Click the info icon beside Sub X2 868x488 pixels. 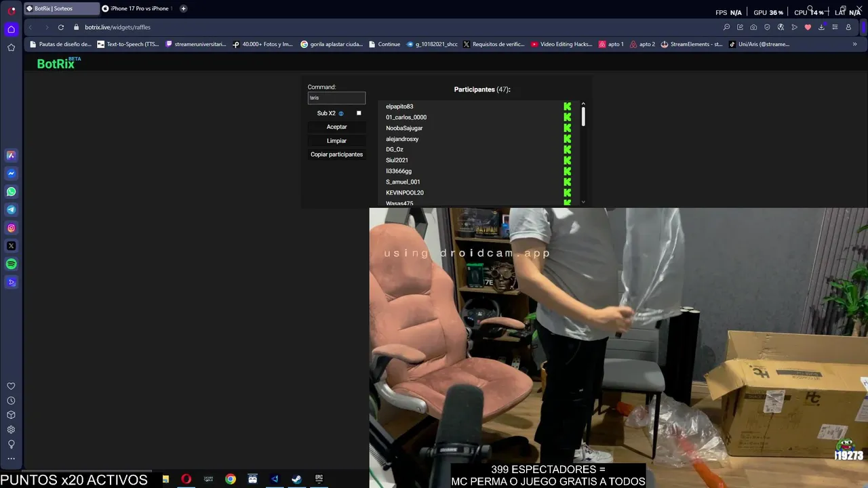341,113
